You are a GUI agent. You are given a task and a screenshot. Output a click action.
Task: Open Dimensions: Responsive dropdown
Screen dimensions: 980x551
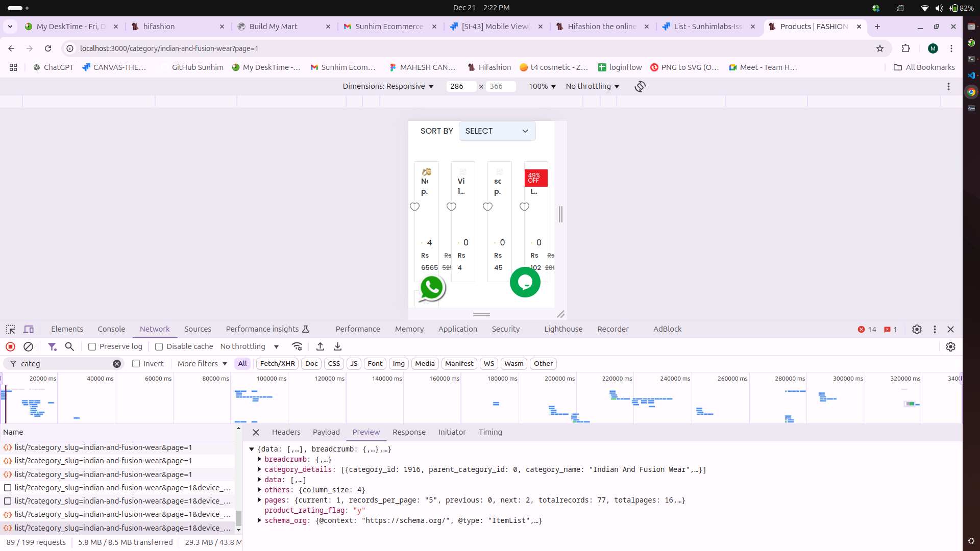388,86
